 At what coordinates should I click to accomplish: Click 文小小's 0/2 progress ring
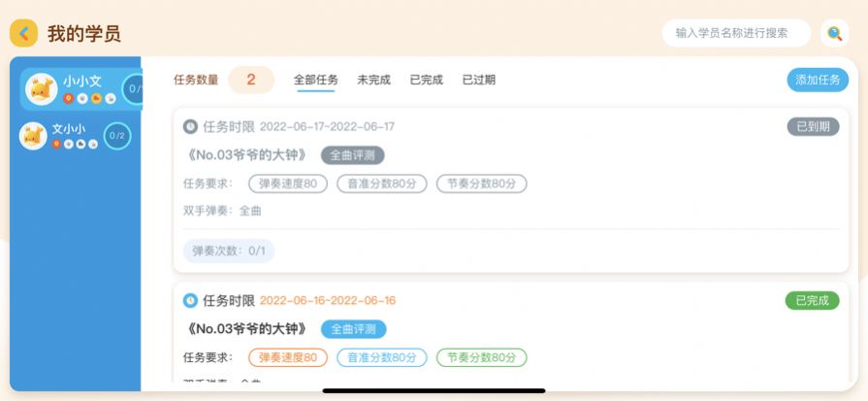click(117, 136)
